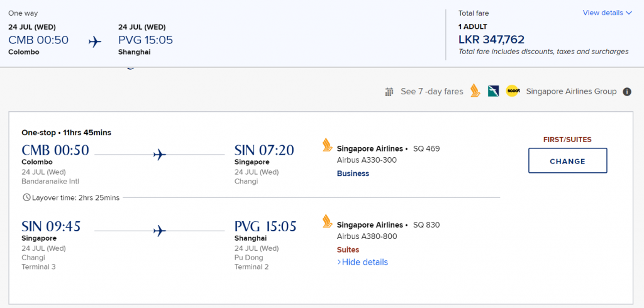Viewport: 644px width, 308px height.
Task: Click the plane icon on CMB to SIN segment
Action: coord(160,155)
